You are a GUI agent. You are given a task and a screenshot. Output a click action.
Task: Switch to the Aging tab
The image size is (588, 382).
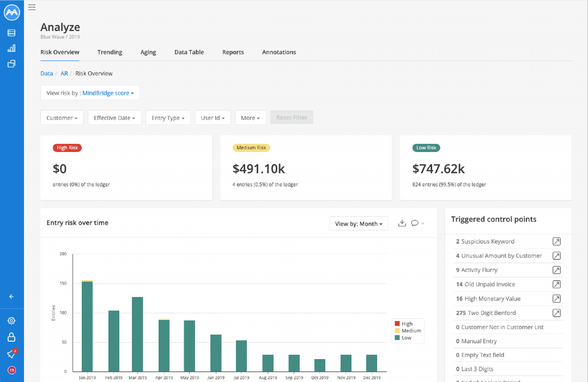pyautogui.click(x=148, y=52)
